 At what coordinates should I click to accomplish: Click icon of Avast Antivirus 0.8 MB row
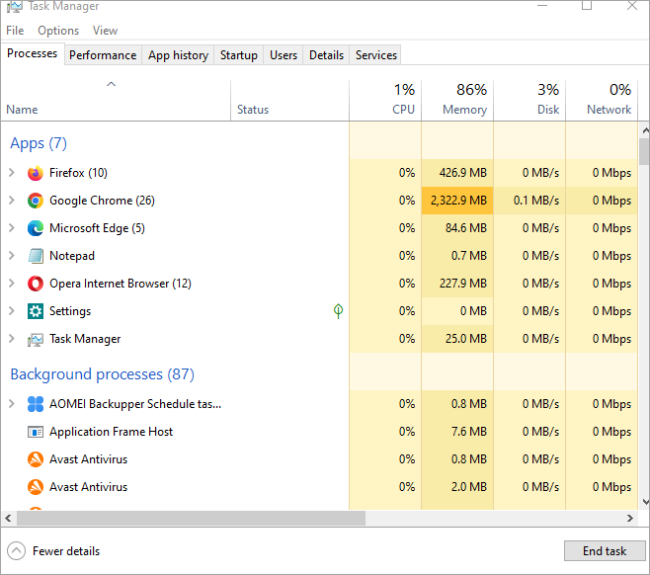coord(35,459)
